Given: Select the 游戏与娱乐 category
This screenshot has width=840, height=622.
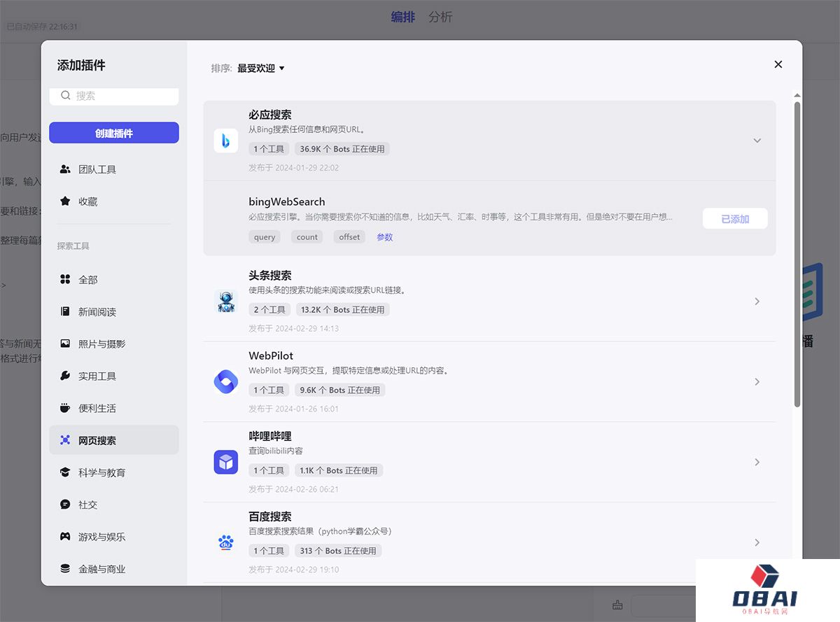Looking at the screenshot, I should (x=114, y=537).
